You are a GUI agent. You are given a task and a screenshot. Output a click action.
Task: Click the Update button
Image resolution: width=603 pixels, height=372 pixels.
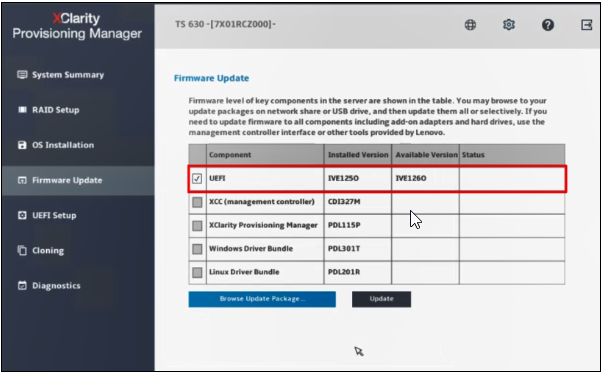pos(381,299)
